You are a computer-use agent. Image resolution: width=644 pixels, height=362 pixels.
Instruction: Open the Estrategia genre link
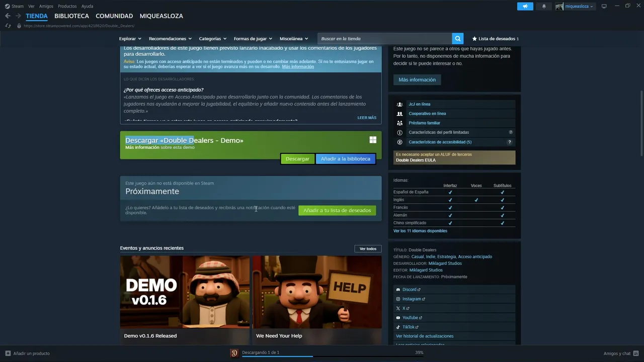pos(446,257)
